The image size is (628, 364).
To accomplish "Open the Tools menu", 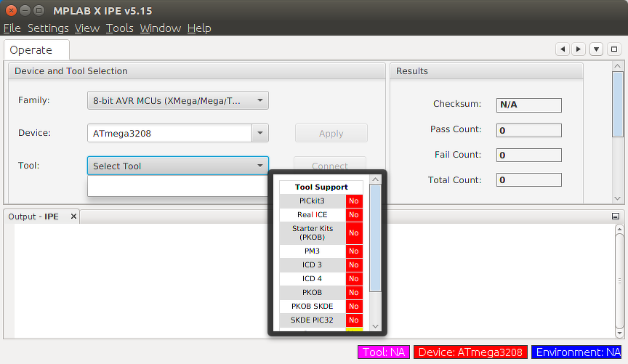I will pyautogui.click(x=119, y=28).
